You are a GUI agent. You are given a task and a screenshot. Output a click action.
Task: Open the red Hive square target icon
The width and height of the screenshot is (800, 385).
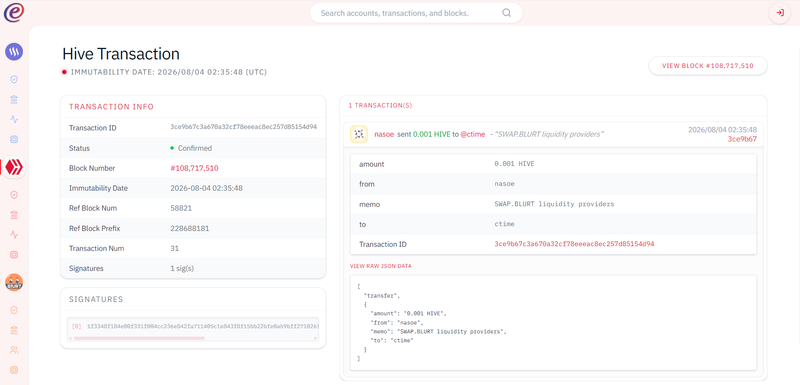pyautogui.click(x=14, y=254)
